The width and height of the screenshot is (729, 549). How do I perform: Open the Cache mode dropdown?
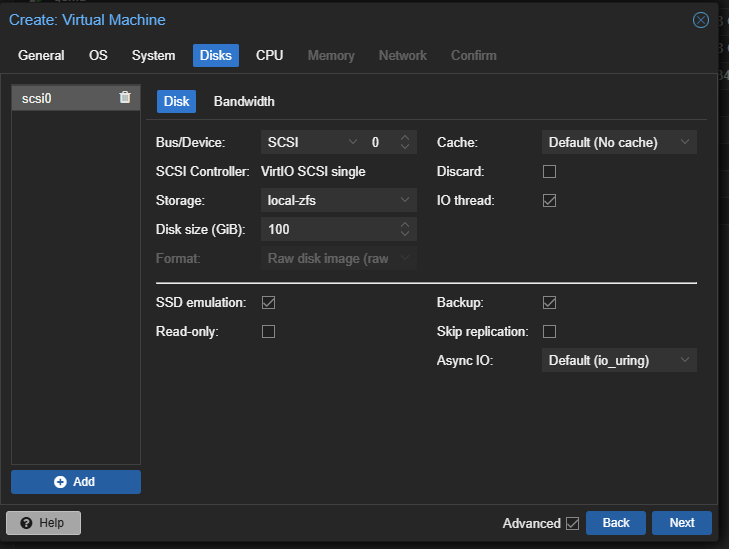[x=618, y=143]
